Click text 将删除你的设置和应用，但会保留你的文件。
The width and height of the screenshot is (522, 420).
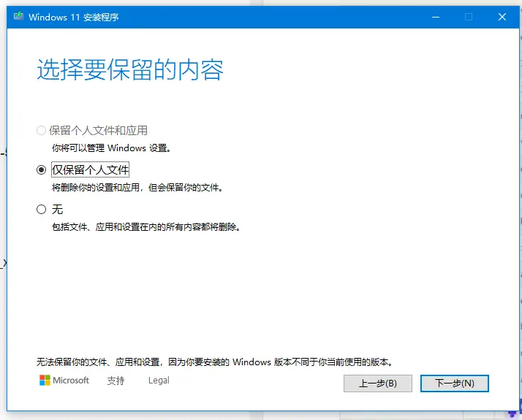pos(137,188)
